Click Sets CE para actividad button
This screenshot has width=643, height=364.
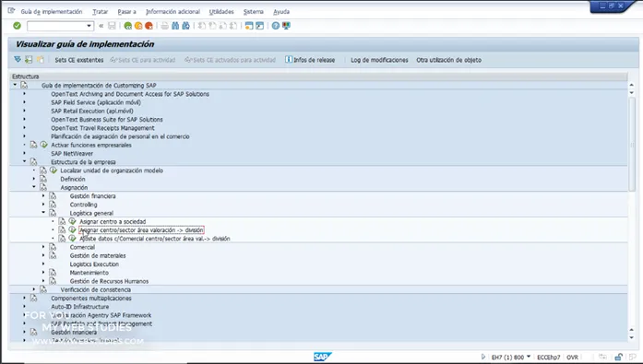143,60
